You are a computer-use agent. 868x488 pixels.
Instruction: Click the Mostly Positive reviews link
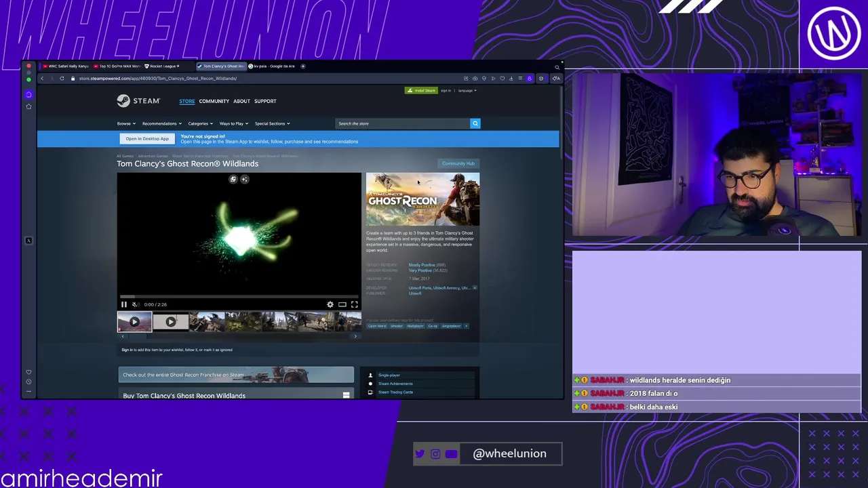click(422, 265)
